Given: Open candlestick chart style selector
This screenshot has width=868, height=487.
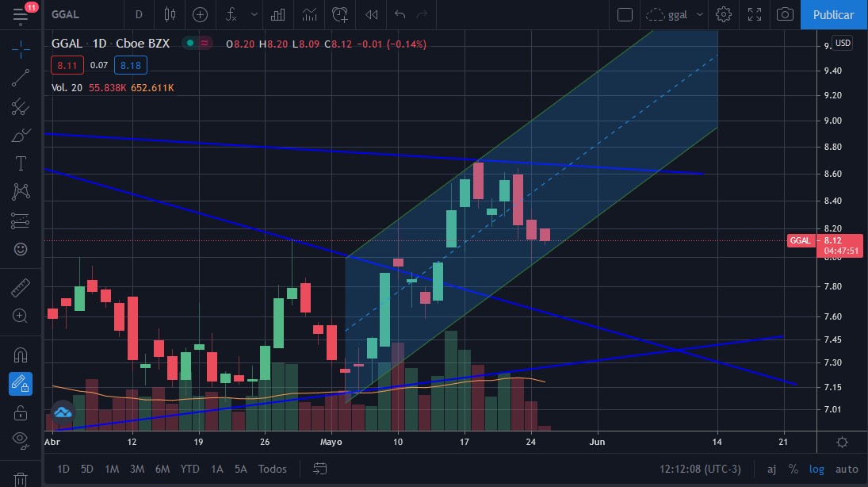Looking at the screenshot, I should pyautogui.click(x=170, y=15).
